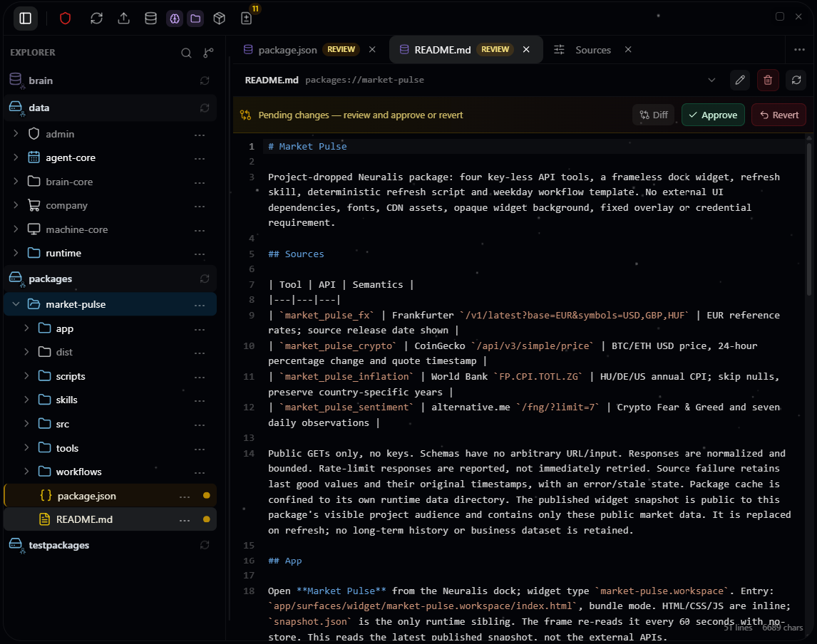Click the upload icon in top toolbar
Image resolution: width=817 pixels, height=644 pixels.
point(123,19)
